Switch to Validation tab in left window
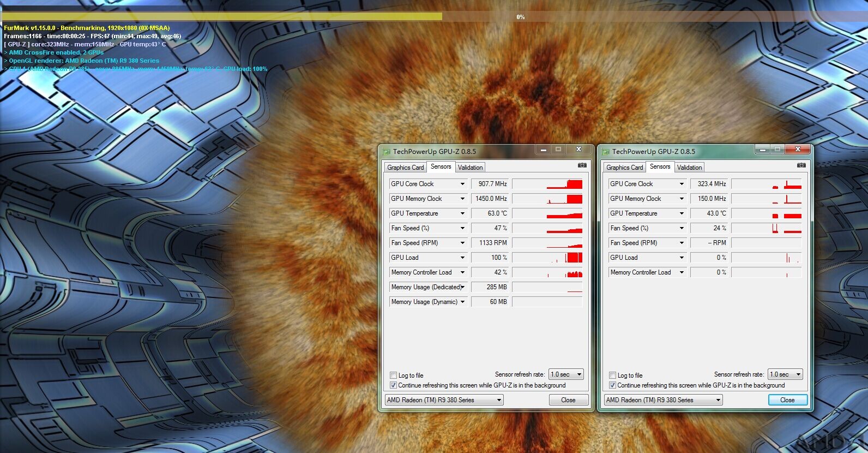Screen dimensions: 868x453 [470, 168]
